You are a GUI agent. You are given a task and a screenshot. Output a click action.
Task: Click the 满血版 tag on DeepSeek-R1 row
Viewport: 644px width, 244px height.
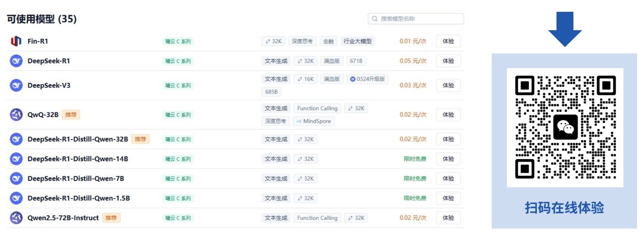[x=332, y=61]
